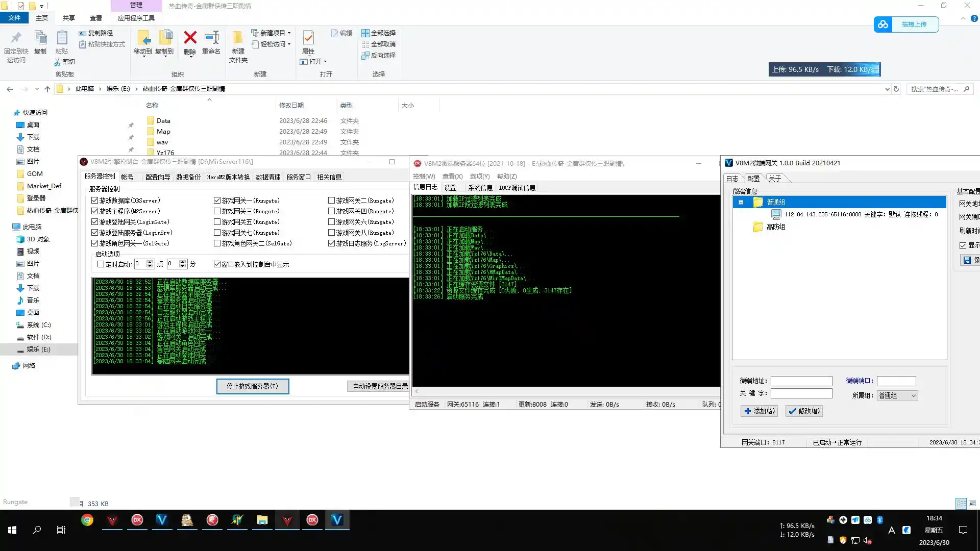Image resolution: width=980 pixels, height=551 pixels.
Task: Click the Refresh address bar icon
Action: 896,89
